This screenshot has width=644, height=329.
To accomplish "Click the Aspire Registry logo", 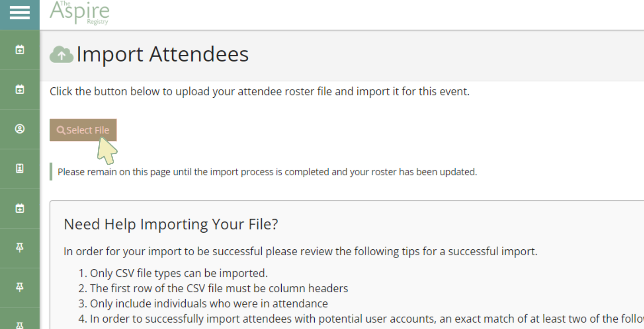I will 80,13.
